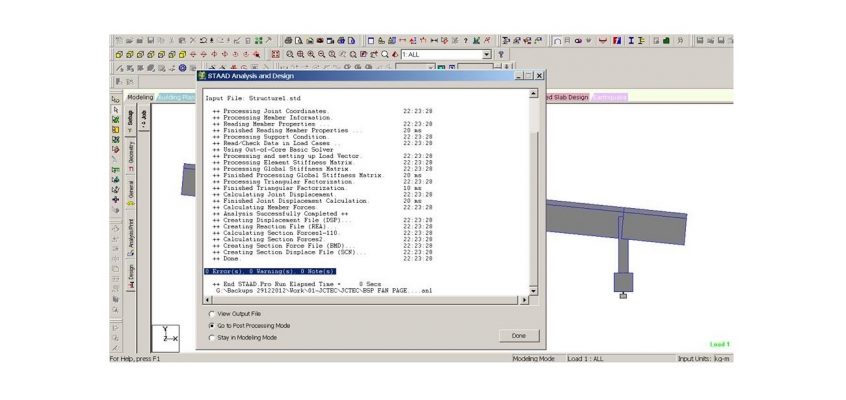Click the orange solid-cursor icon in left toolbar
The width and height of the screenshot is (846, 400).
(x=115, y=150)
